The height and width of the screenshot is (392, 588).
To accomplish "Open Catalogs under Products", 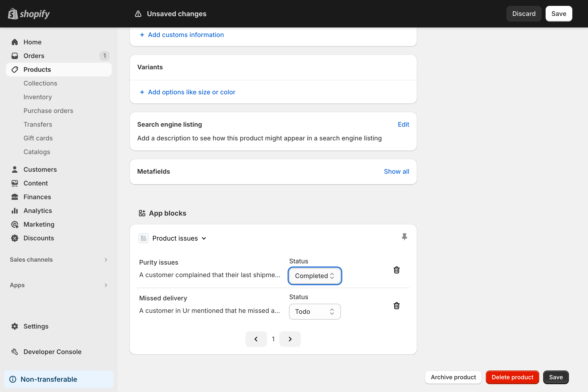I will pos(37,152).
